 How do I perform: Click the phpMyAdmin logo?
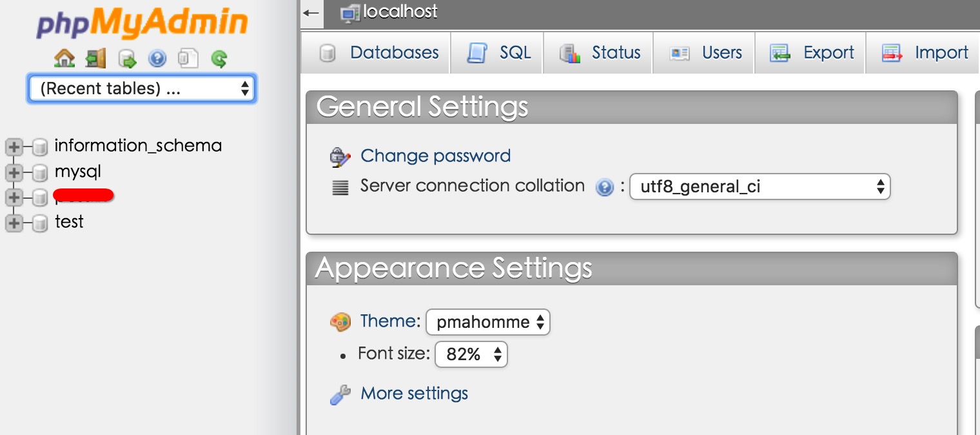point(142,25)
